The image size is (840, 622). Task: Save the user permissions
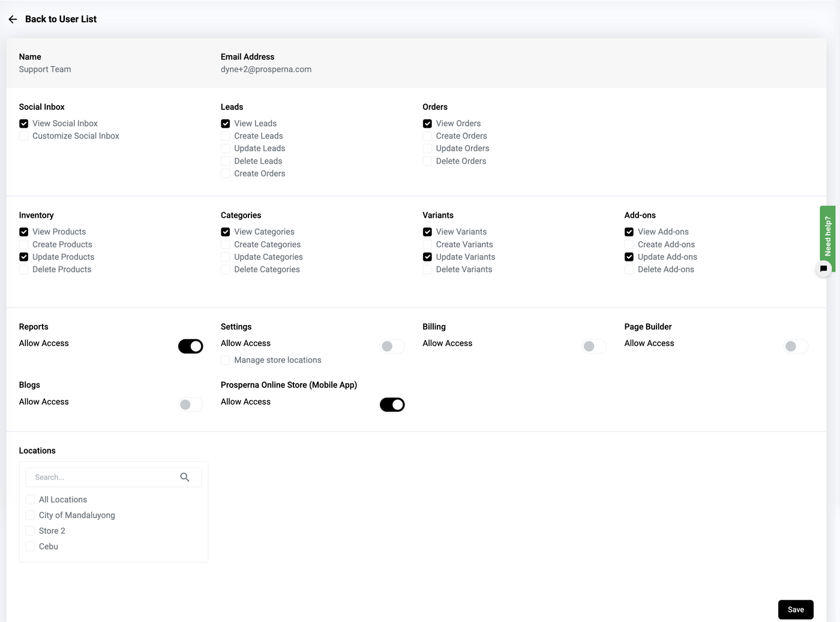pyautogui.click(x=796, y=609)
